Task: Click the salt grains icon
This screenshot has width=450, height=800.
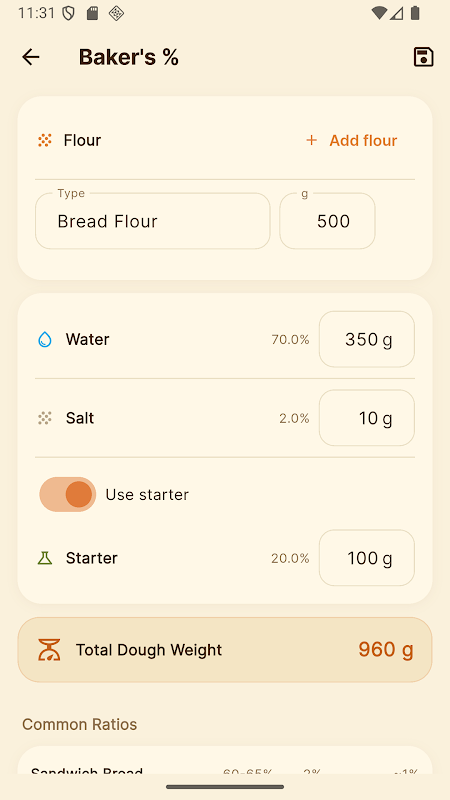Action: click(x=45, y=418)
